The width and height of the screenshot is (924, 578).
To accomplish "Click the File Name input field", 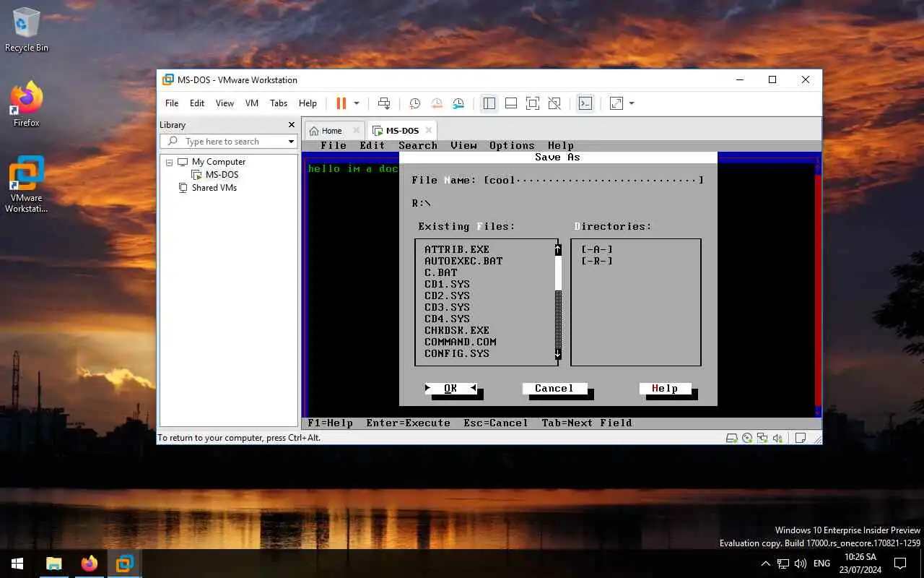I will (x=593, y=180).
